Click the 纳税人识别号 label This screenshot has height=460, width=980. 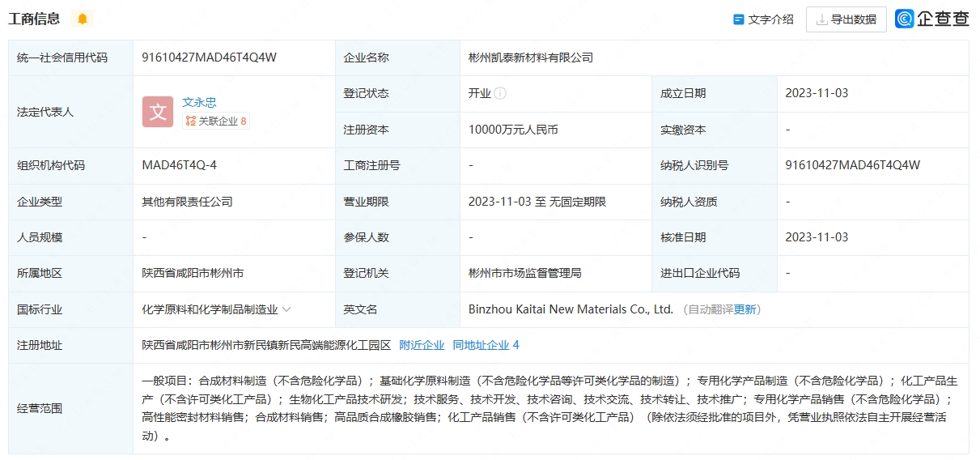(x=694, y=165)
